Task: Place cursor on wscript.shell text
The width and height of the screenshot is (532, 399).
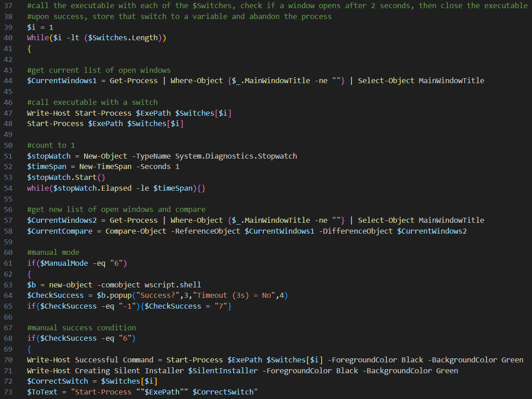Action: coord(173,285)
